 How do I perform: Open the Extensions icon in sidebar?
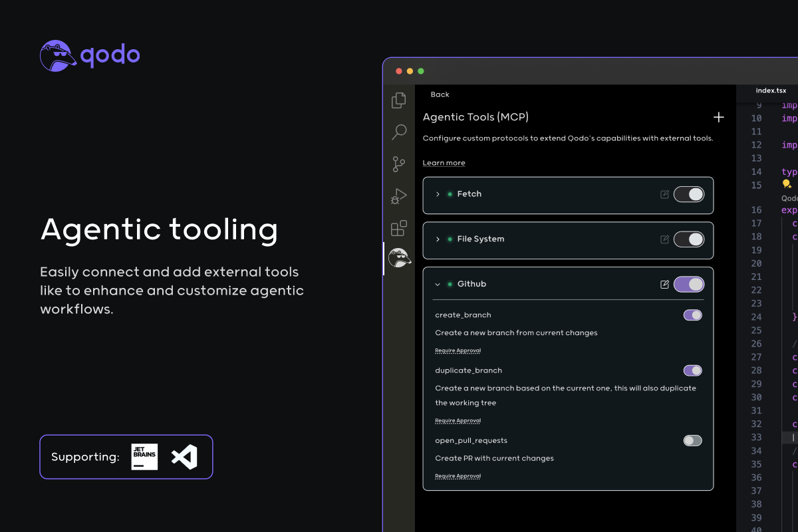pyautogui.click(x=399, y=228)
